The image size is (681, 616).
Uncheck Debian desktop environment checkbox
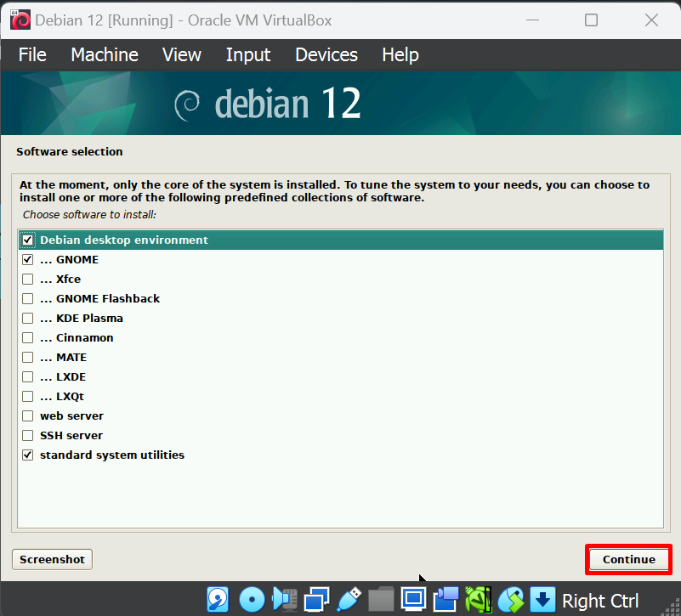coord(28,240)
